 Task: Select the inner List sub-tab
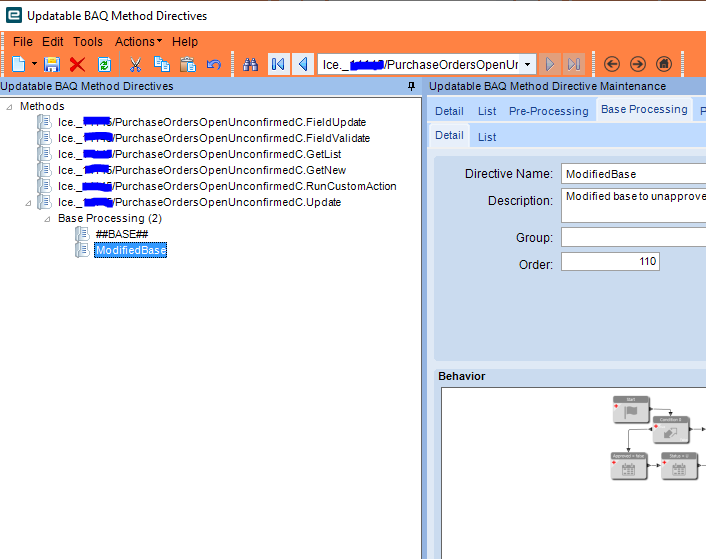click(487, 137)
